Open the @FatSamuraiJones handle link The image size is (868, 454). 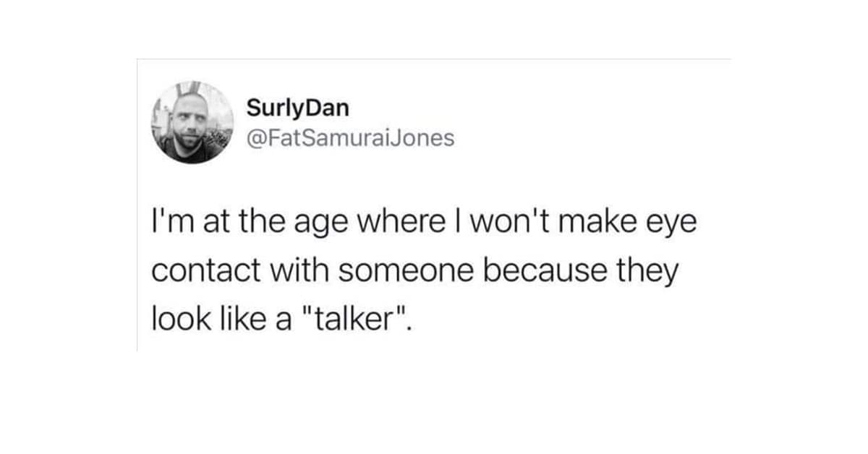[x=351, y=137]
